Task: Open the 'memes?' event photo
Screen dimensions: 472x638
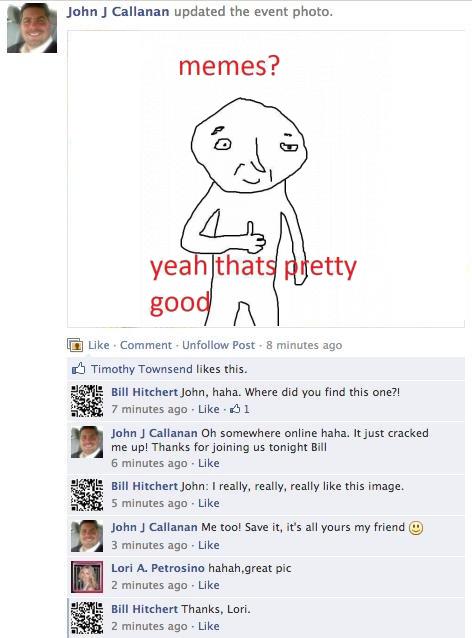Action: [x=266, y=179]
